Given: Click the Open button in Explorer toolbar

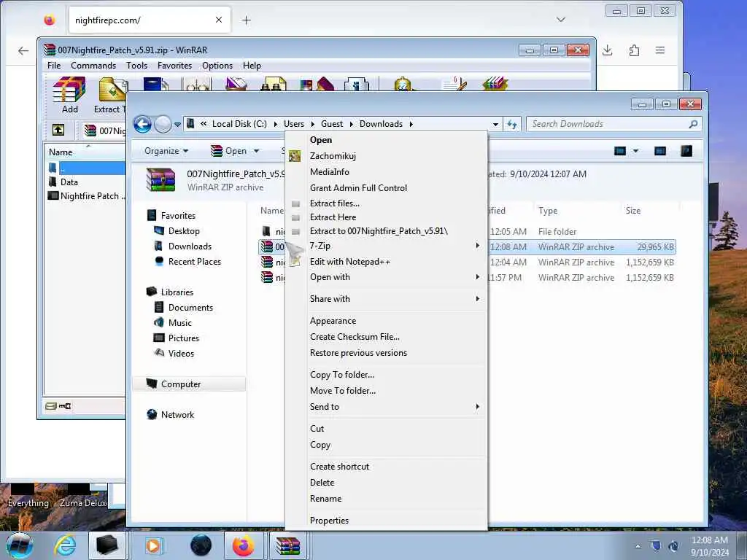Looking at the screenshot, I should (229, 151).
